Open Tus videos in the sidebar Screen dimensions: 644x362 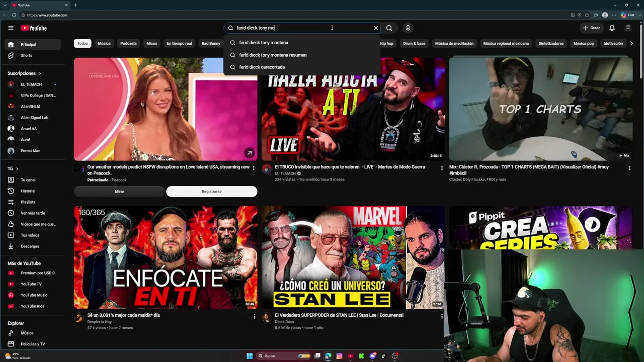point(34,235)
